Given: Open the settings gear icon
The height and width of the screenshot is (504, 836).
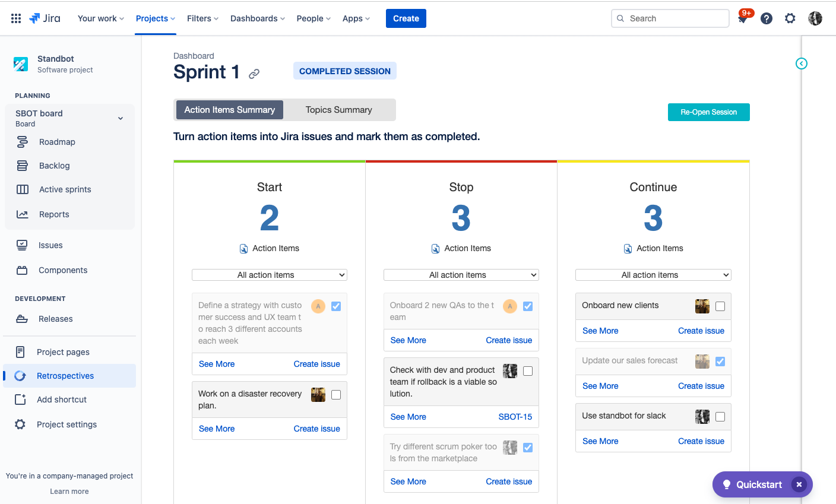Looking at the screenshot, I should (x=790, y=18).
